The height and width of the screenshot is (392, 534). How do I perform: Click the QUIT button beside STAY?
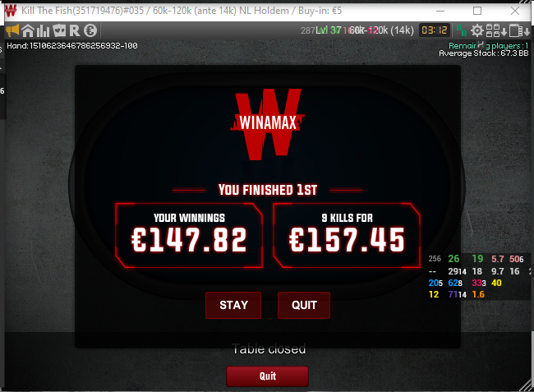tap(304, 305)
